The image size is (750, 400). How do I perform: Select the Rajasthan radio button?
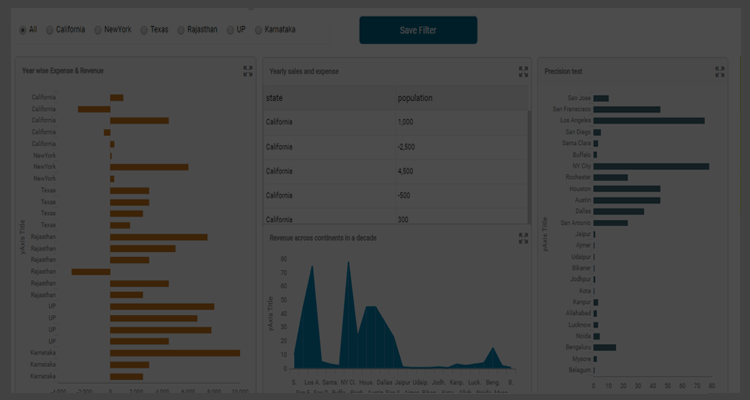[x=181, y=30]
